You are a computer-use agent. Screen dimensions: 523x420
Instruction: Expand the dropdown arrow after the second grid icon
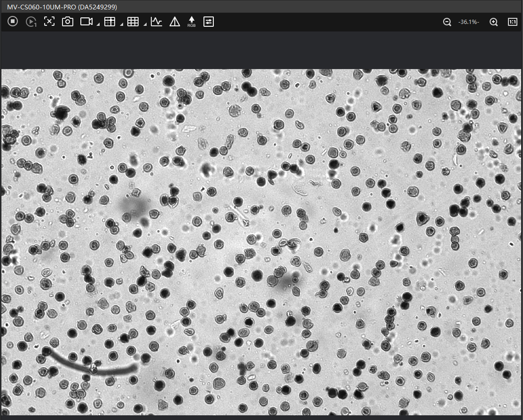[145, 24]
